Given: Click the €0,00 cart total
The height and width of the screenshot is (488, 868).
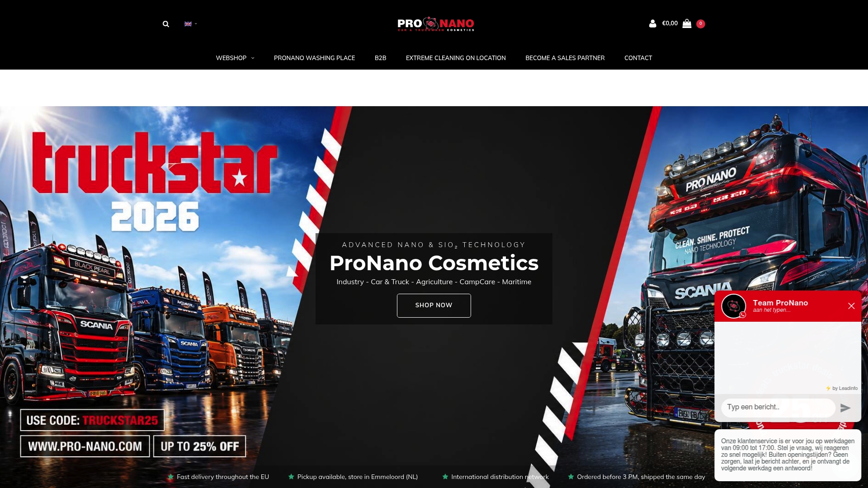Looking at the screenshot, I should point(670,23).
